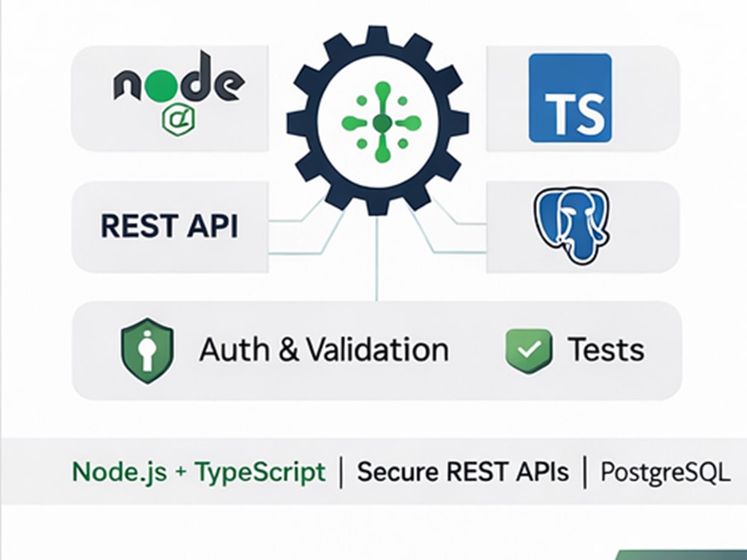This screenshot has height=560, width=747.
Task: Click the Node.js logo
Action: (179, 93)
